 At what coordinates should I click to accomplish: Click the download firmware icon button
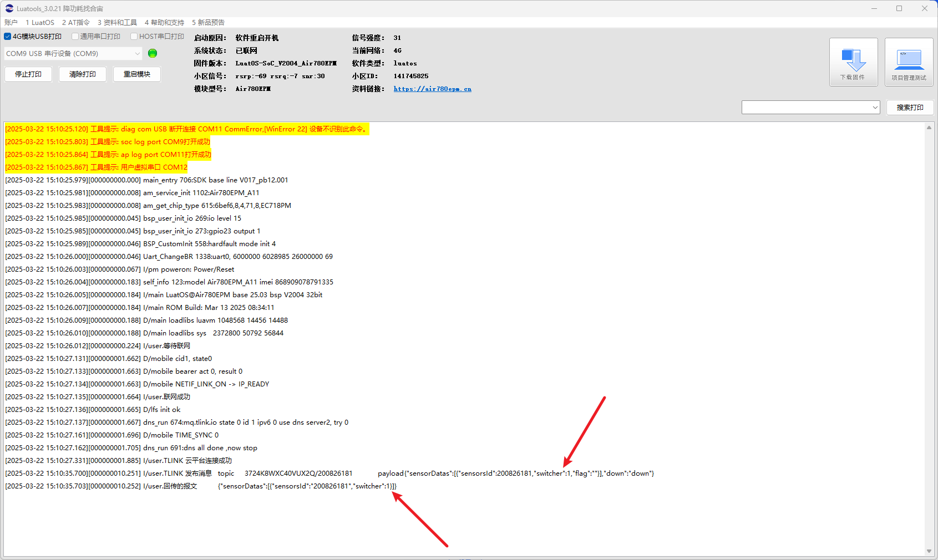[x=853, y=62]
